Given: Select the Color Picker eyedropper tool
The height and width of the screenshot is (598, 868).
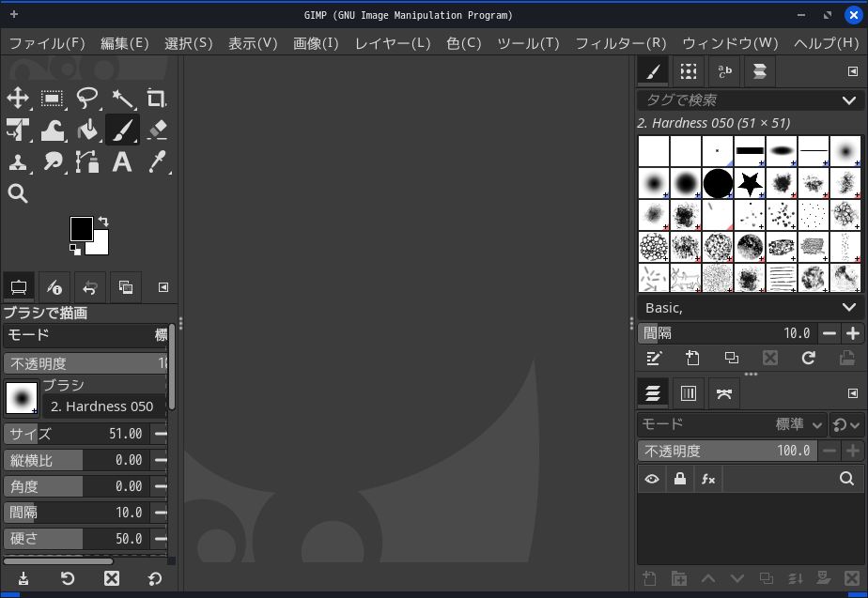Looking at the screenshot, I should coord(156,162).
